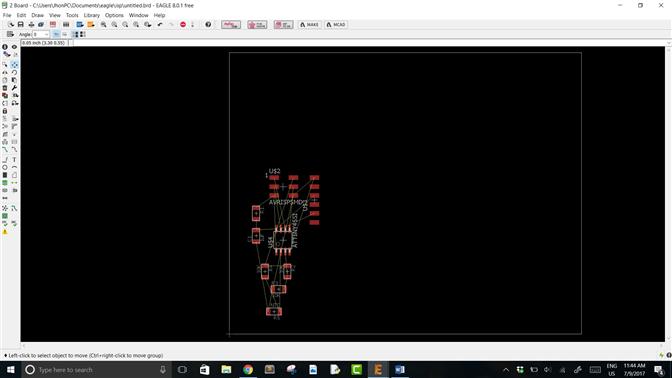Open the Library menu
The image size is (672, 378).
coord(91,15)
